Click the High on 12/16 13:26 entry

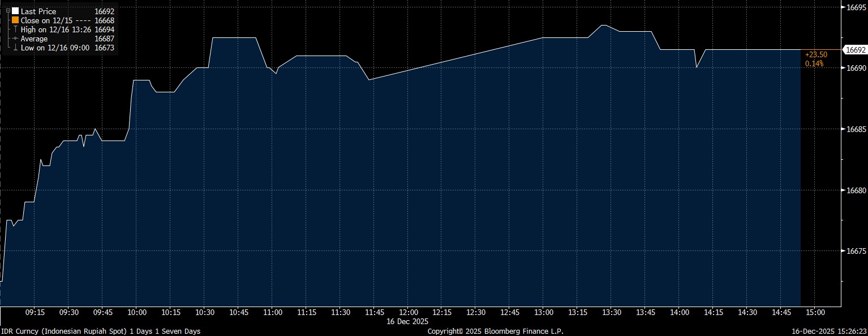tap(55, 29)
